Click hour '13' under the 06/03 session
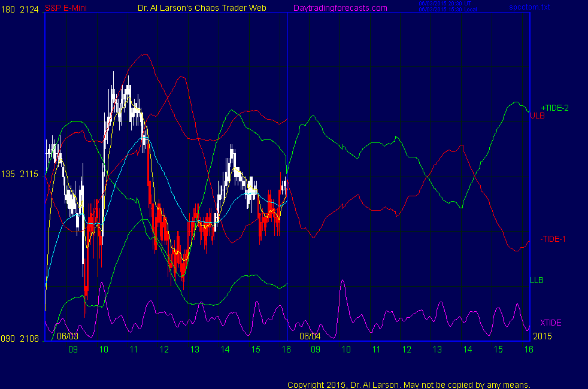This screenshot has height=389, width=588. 195,350
